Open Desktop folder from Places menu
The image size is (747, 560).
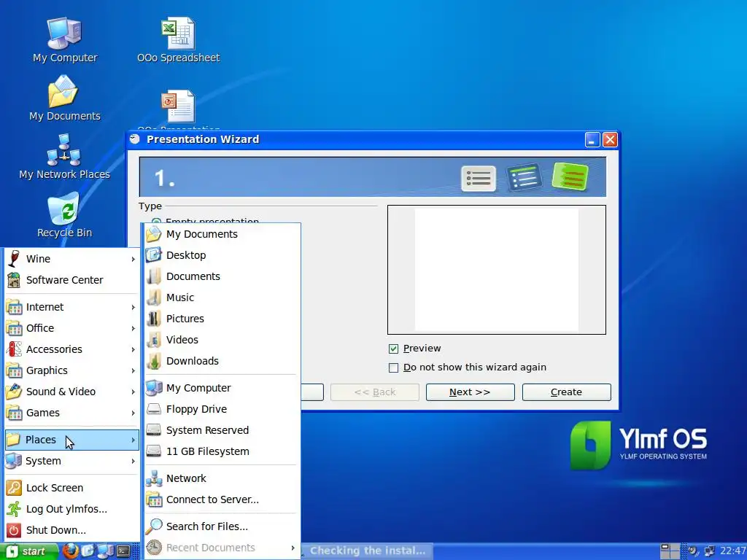pos(221,255)
